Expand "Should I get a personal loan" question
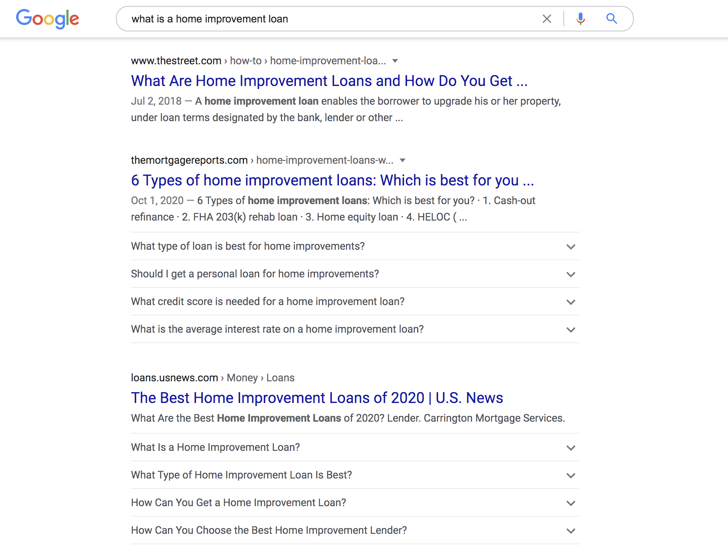Image resolution: width=728 pixels, height=560 pixels. click(355, 274)
